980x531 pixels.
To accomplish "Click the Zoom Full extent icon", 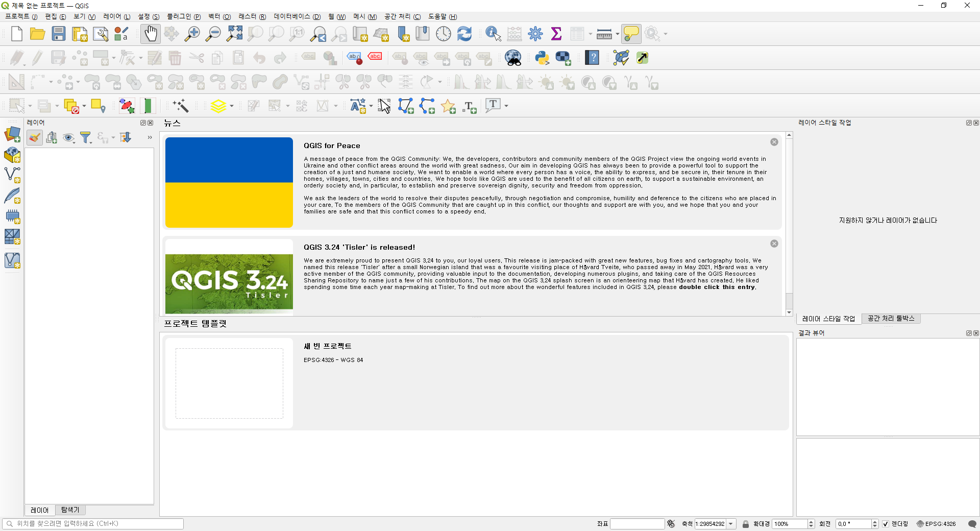I will tap(234, 34).
